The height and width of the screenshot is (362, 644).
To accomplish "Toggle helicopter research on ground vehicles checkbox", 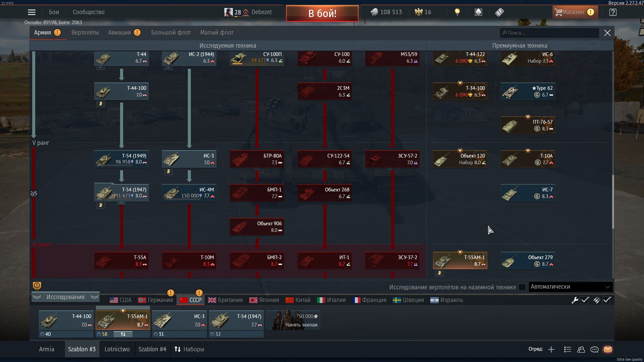I will coord(522,287).
